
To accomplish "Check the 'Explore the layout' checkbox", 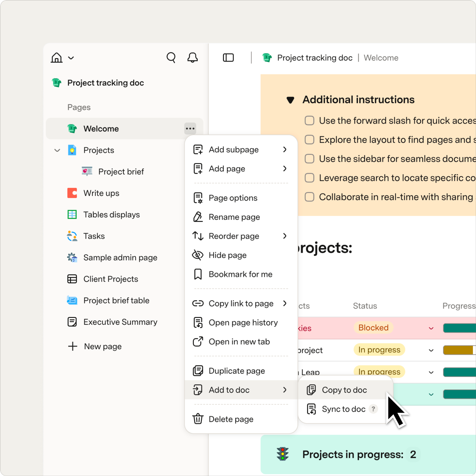I will pyautogui.click(x=309, y=139).
